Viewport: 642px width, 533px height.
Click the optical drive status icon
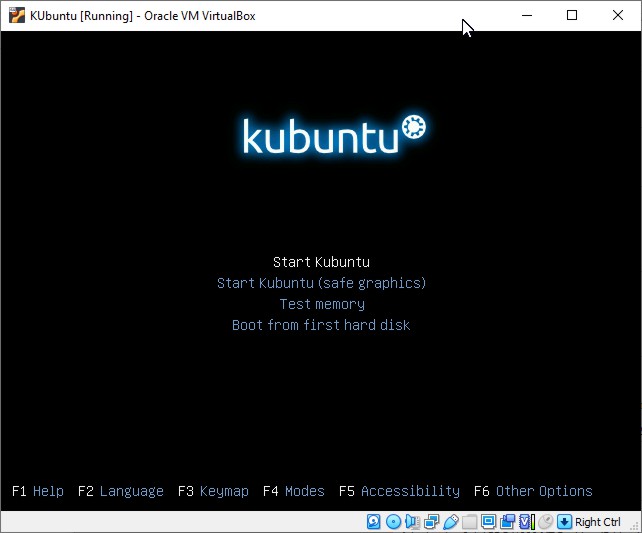tap(393, 522)
